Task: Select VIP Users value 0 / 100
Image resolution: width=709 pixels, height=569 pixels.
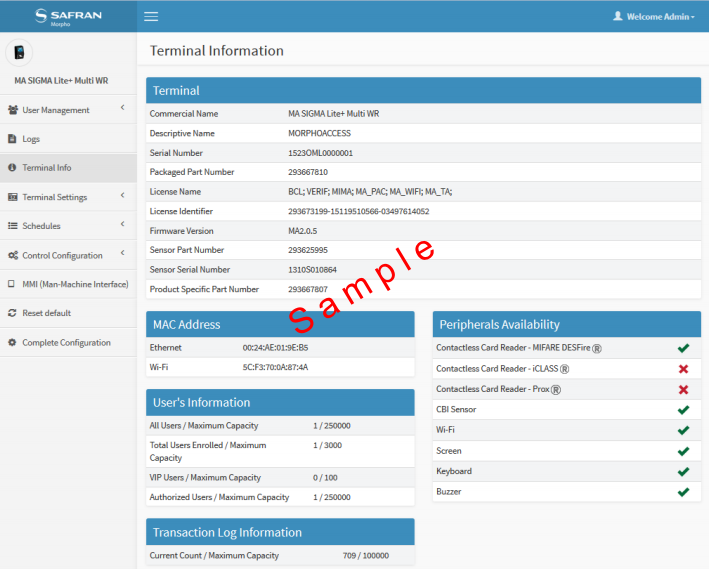Action: (325, 478)
